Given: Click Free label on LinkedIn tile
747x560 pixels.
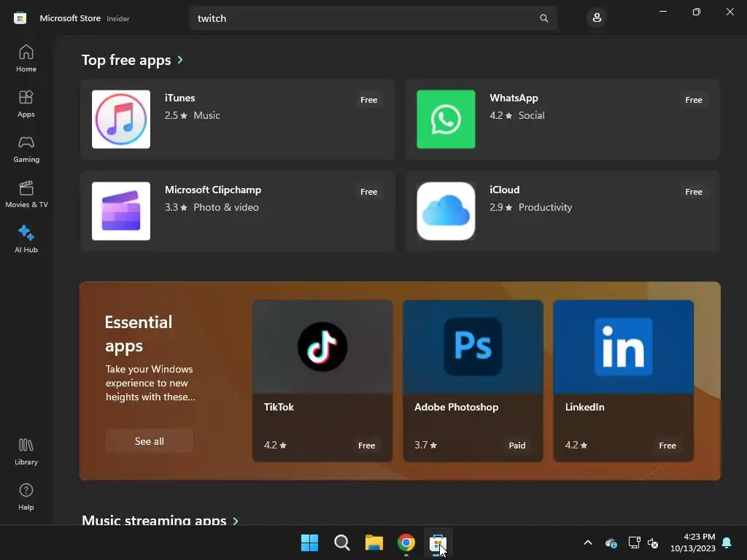Looking at the screenshot, I should (667, 446).
